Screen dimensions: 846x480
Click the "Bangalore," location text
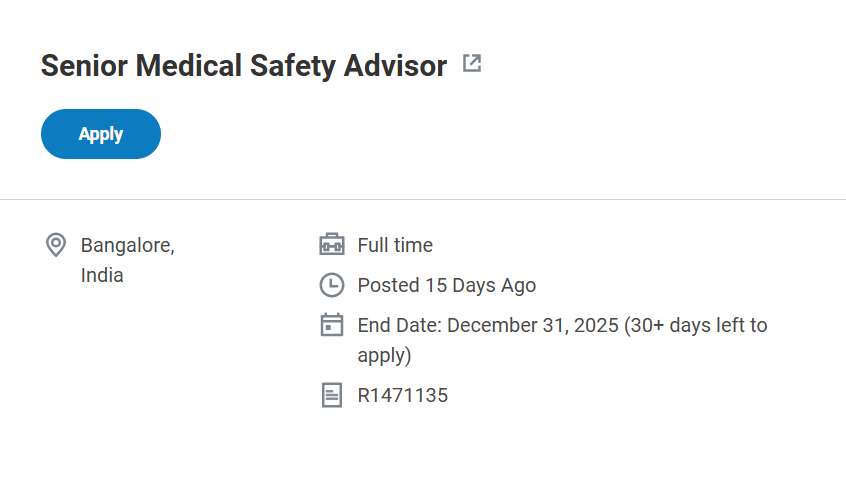point(127,245)
